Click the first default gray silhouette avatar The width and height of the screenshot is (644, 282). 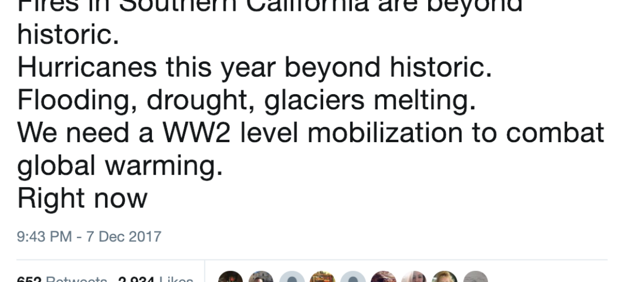(x=291, y=277)
